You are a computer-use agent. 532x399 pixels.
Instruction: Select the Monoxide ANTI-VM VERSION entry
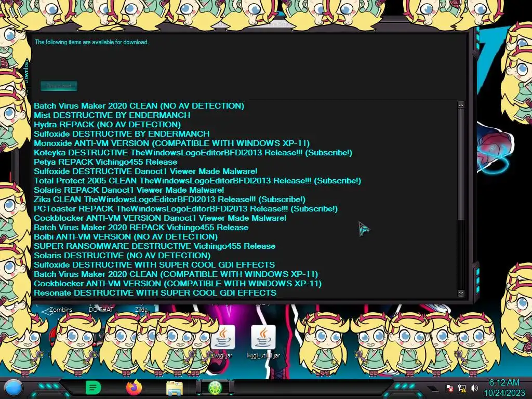171,143
